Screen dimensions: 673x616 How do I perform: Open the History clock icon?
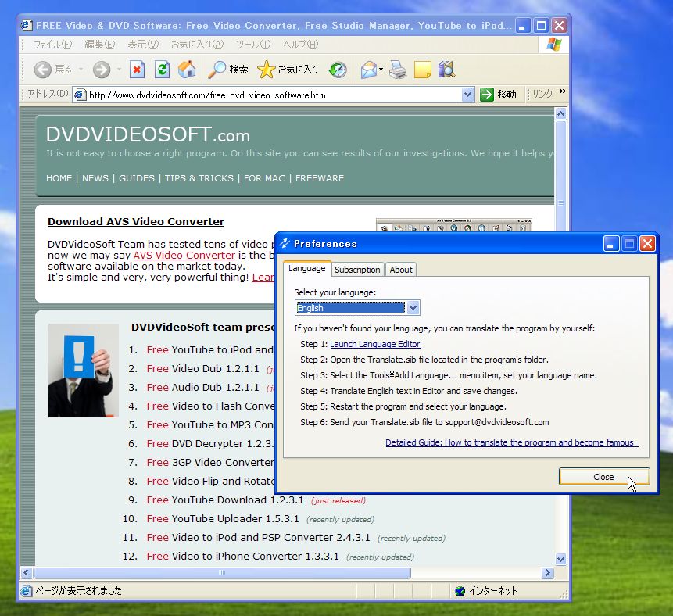(338, 70)
